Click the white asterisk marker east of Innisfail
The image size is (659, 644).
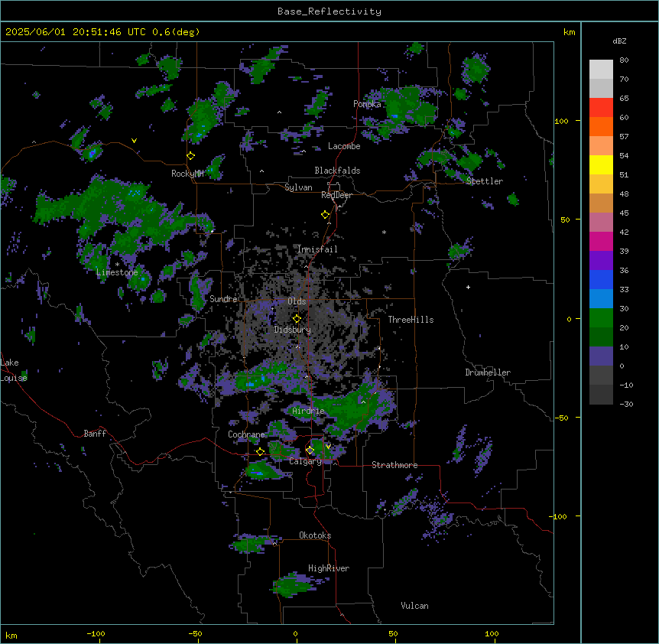tap(384, 232)
